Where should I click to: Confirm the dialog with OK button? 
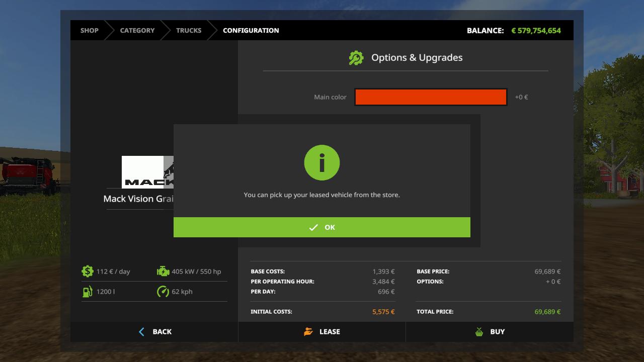[322, 227]
